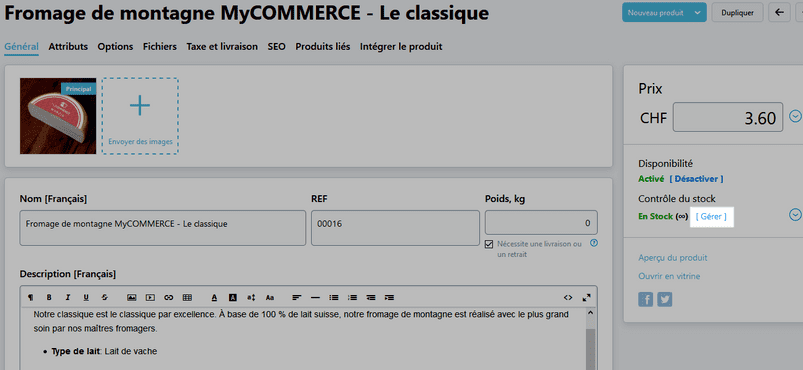Insert a table in description

(187, 297)
